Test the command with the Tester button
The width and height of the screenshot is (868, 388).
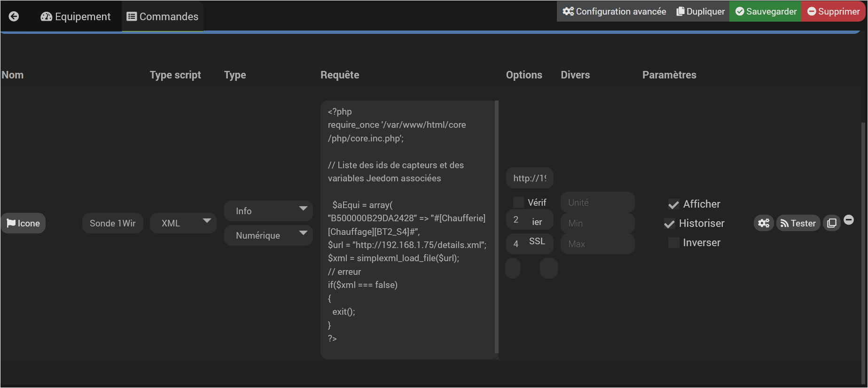pyautogui.click(x=798, y=223)
